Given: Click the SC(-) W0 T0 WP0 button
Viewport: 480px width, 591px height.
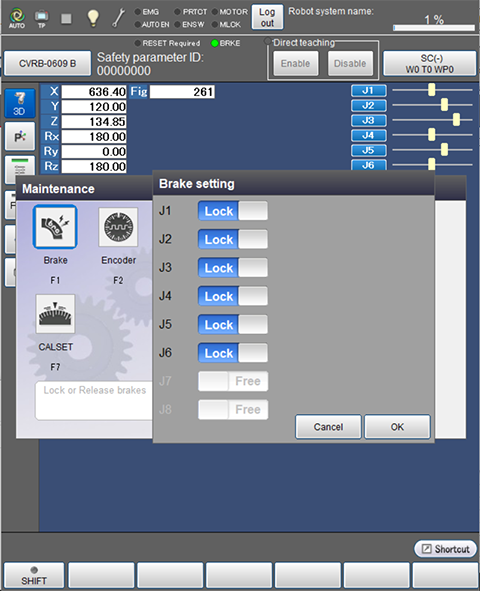Looking at the screenshot, I should pyautogui.click(x=430, y=63).
